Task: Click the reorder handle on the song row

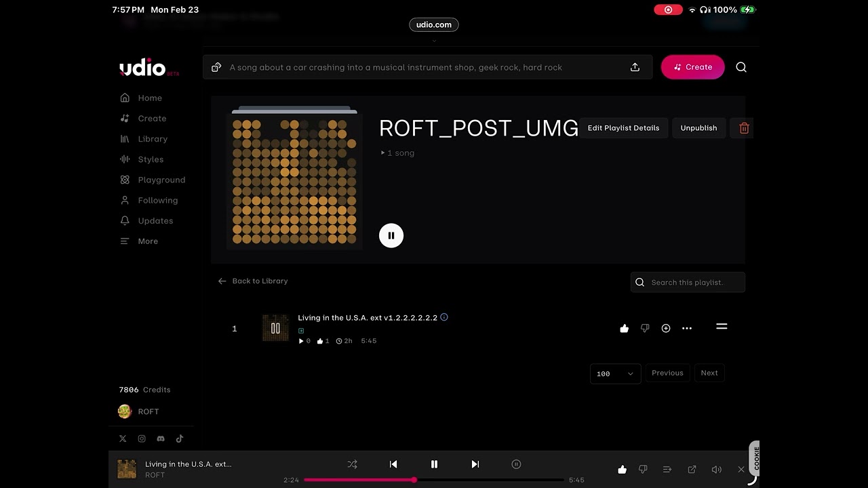Action: (x=722, y=327)
